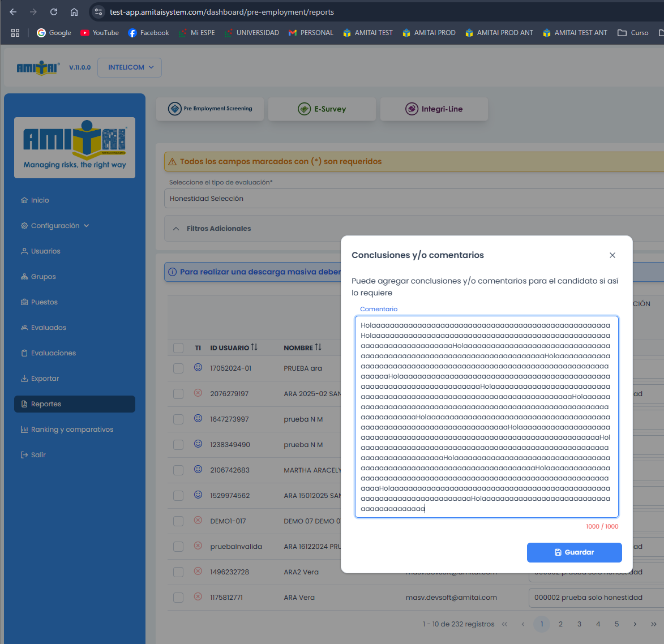Click the sort icon beside NOMBRE
Image resolution: width=664 pixels, height=644 pixels.
(318, 347)
